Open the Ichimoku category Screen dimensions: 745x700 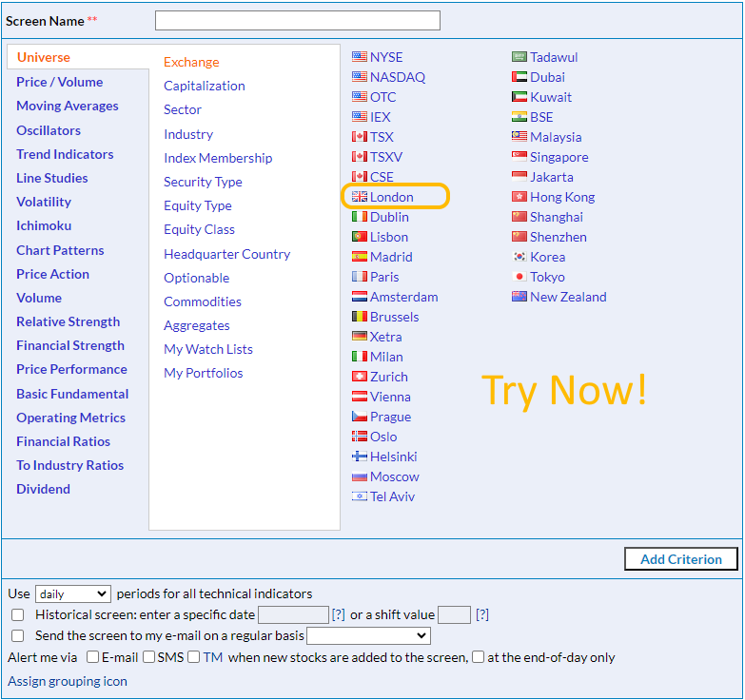tap(44, 225)
